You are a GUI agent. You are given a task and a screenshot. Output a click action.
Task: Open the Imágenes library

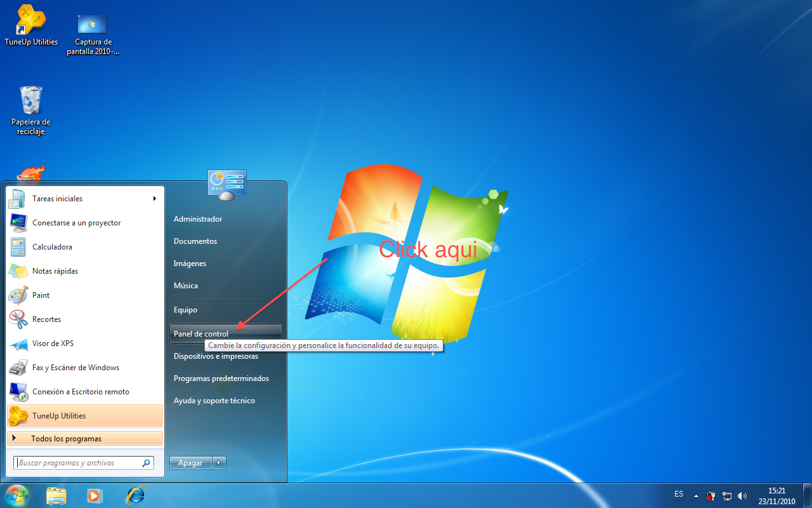(x=225, y=264)
